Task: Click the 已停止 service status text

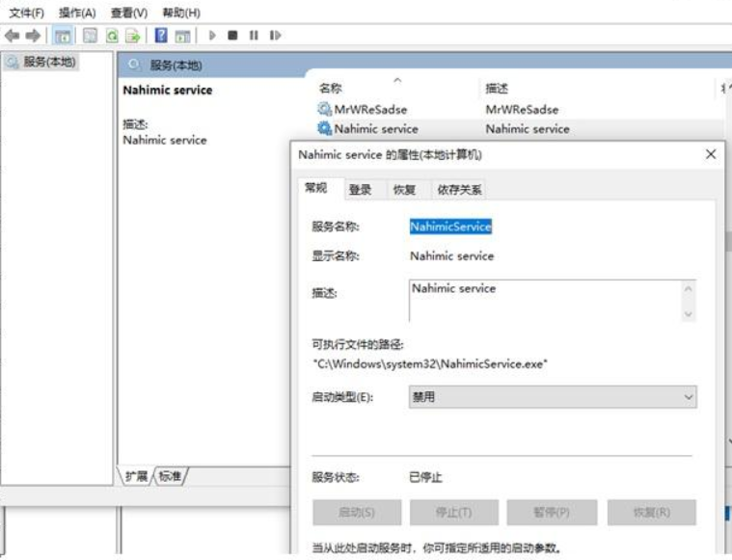Action: 425,477
